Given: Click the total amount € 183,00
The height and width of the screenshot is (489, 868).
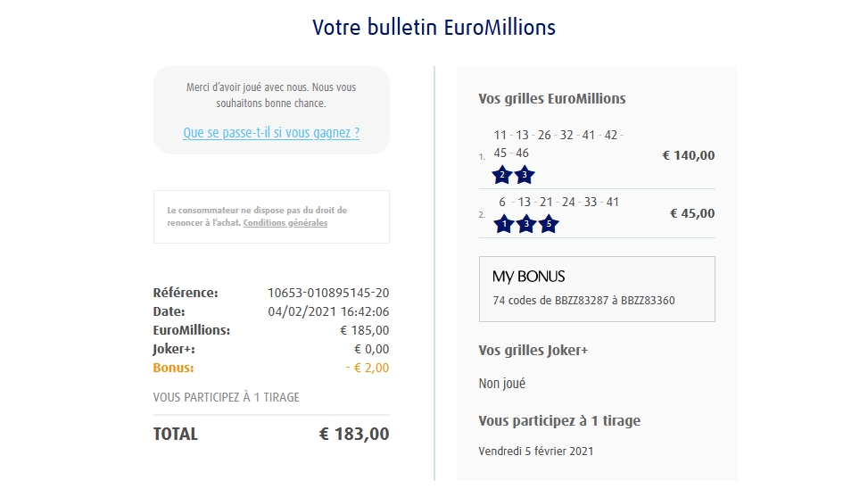Looking at the screenshot, I should click(x=354, y=435).
